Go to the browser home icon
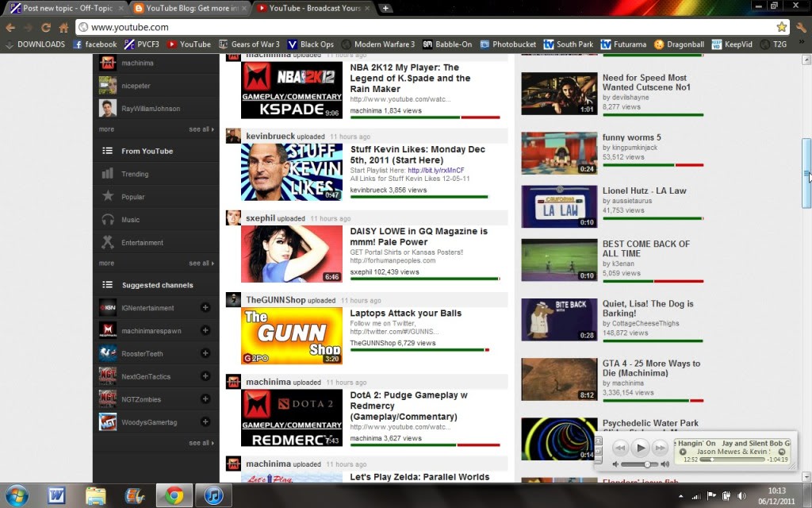 63,28
